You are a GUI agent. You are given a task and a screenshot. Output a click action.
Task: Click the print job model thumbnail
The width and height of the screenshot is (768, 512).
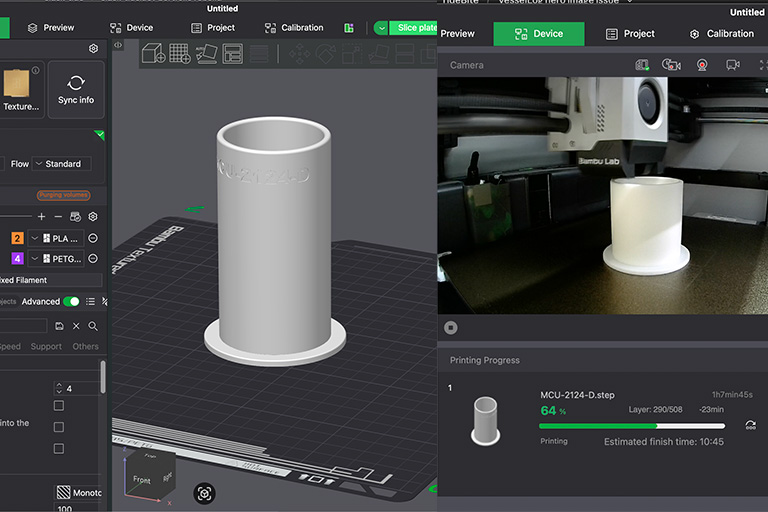485,421
